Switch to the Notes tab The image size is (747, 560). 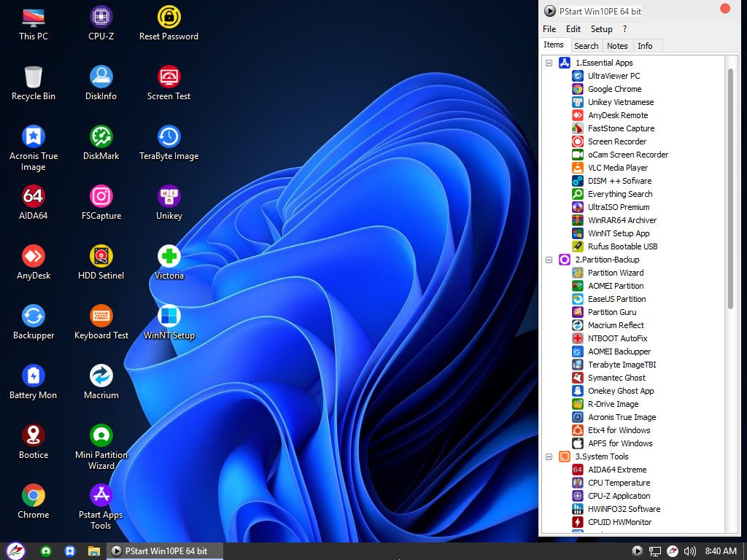(617, 46)
